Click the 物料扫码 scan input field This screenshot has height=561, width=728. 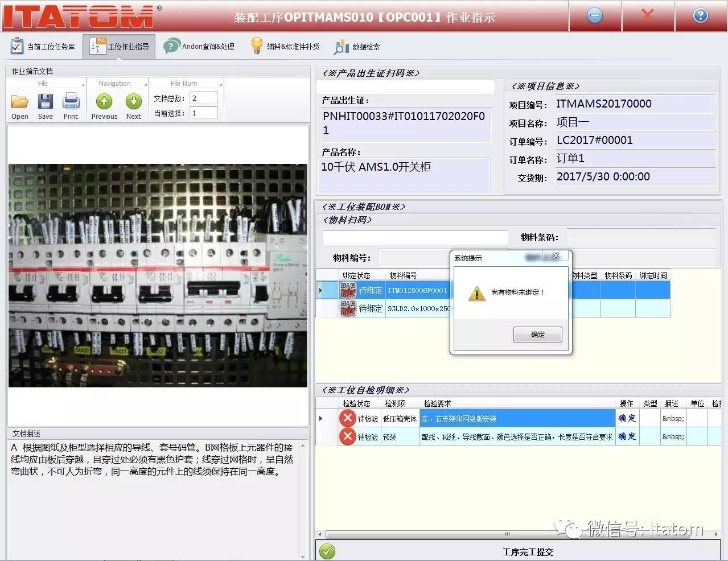[x=415, y=237]
